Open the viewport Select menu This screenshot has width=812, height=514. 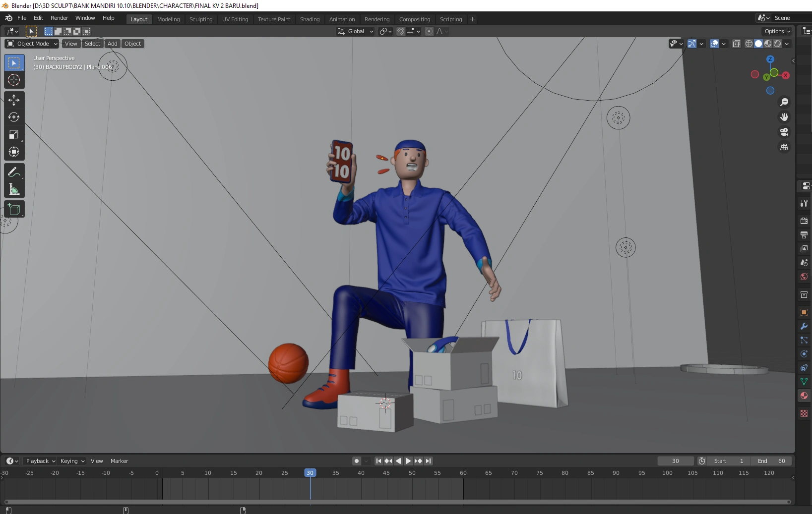pos(92,44)
